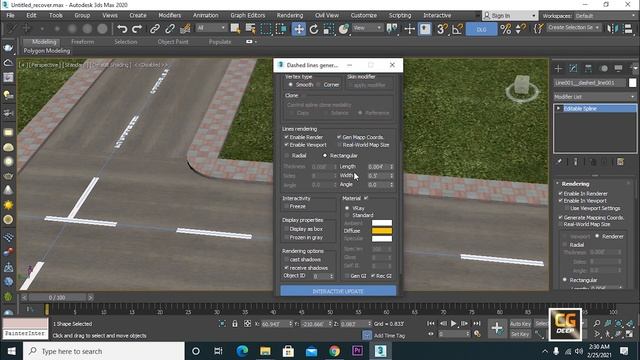640x360 pixels.
Task: Toggle the 3D Snaps icon
Action: [442, 29]
